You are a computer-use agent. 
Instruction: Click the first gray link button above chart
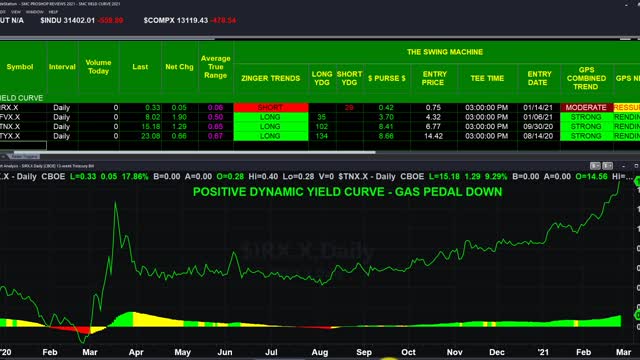(x=595, y=166)
